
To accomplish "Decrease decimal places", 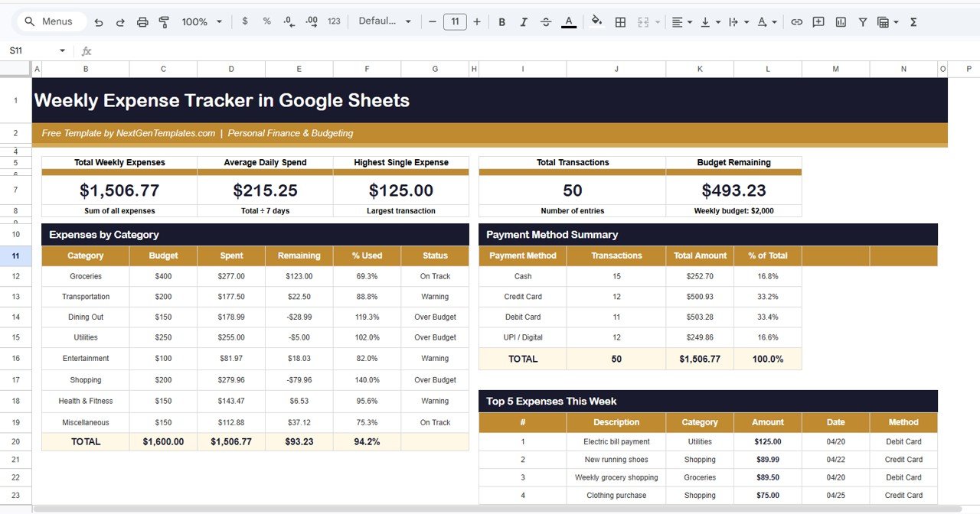I will click(289, 22).
